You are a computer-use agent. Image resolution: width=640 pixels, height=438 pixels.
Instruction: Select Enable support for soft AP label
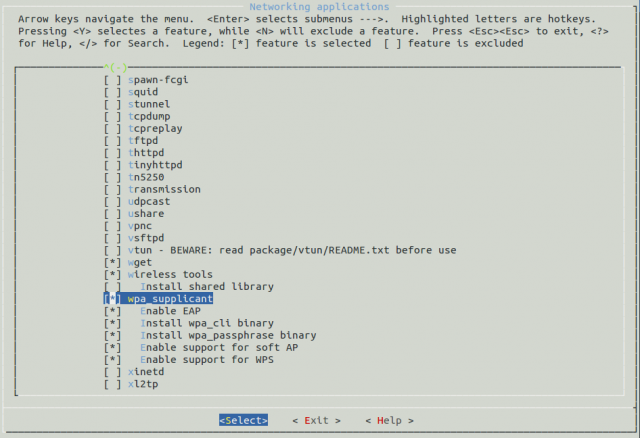[219, 348]
